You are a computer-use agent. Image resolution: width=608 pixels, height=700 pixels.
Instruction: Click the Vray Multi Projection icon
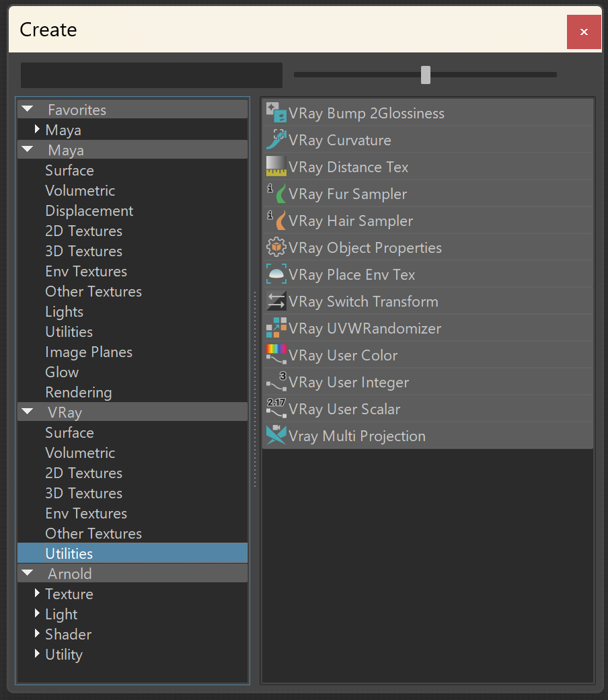[276, 435]
